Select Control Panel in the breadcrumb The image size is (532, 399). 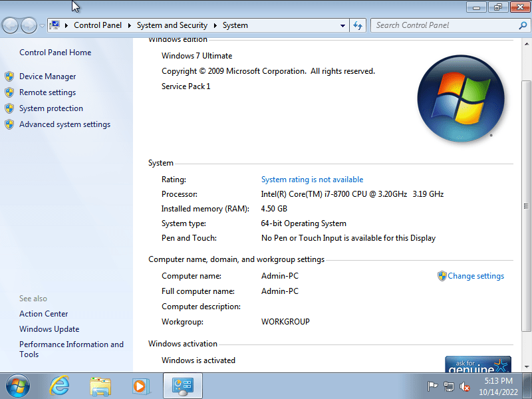coord(98,25)
